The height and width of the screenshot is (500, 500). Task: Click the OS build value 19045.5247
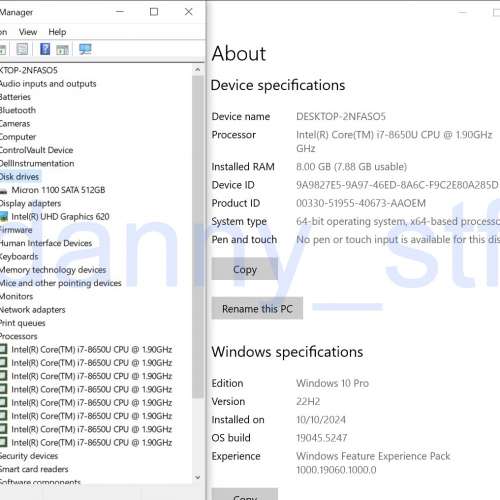click(322, 438)
